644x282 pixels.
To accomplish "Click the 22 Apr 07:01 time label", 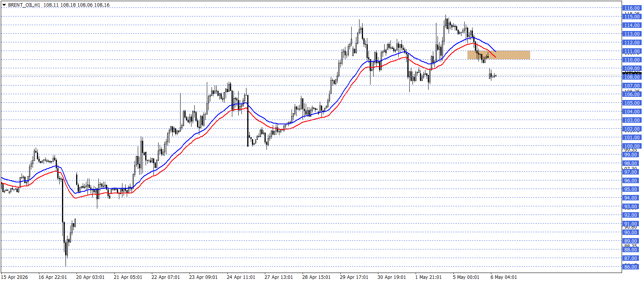I will coord(166,277).
